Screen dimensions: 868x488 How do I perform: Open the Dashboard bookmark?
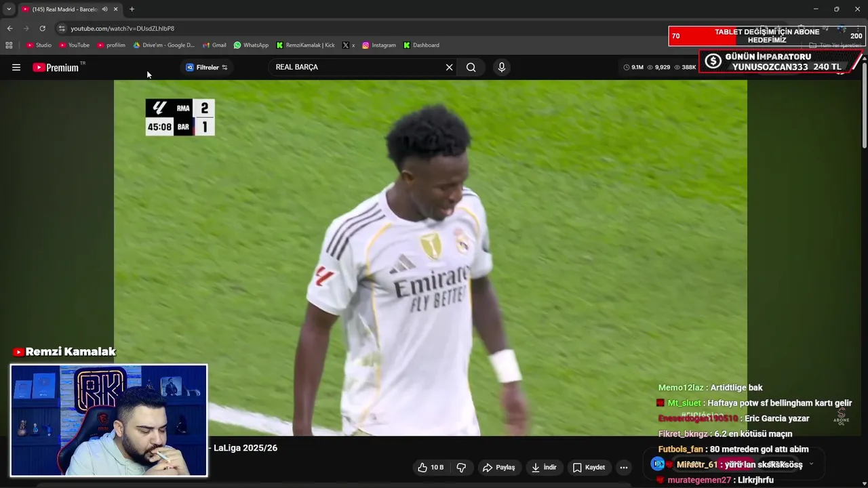[421, 45]
